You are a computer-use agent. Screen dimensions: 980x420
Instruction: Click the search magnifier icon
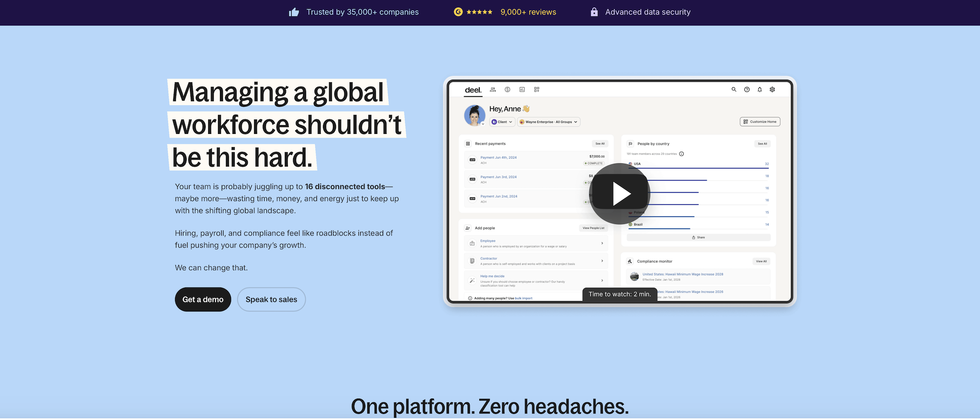pos(734,90)
